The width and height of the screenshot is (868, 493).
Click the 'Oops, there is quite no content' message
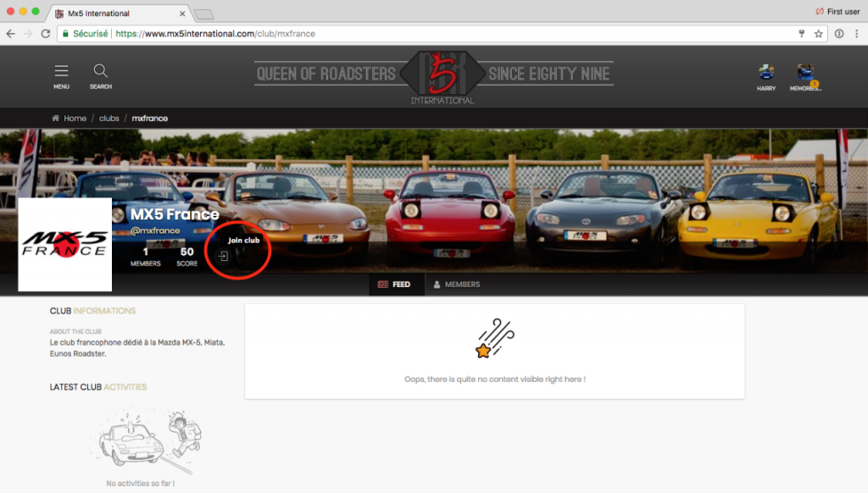(x=495, y=379)
